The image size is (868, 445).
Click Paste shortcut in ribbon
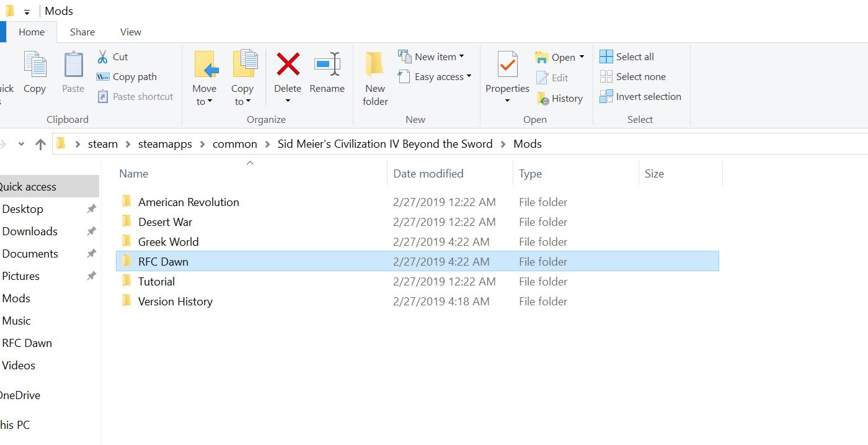pos(135,97)
